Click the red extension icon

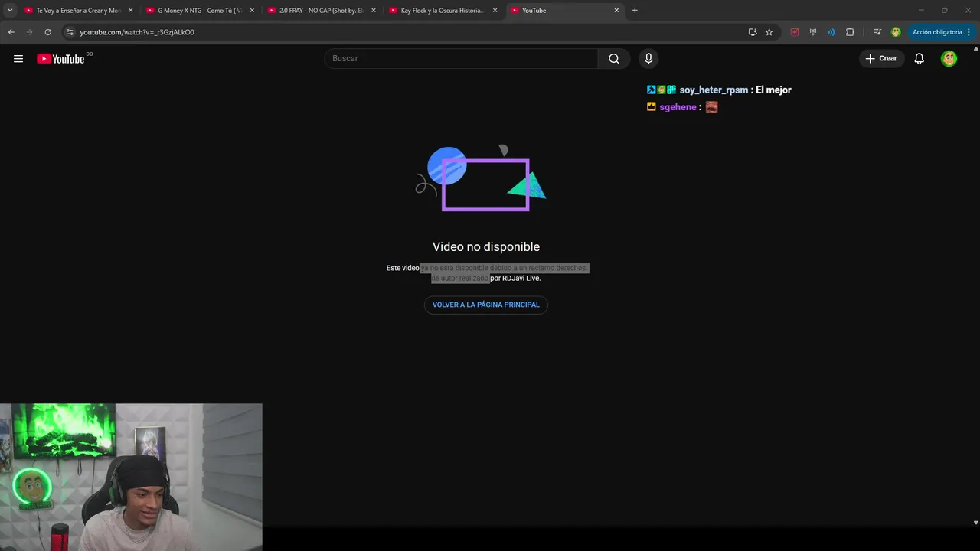coord(795,32)
